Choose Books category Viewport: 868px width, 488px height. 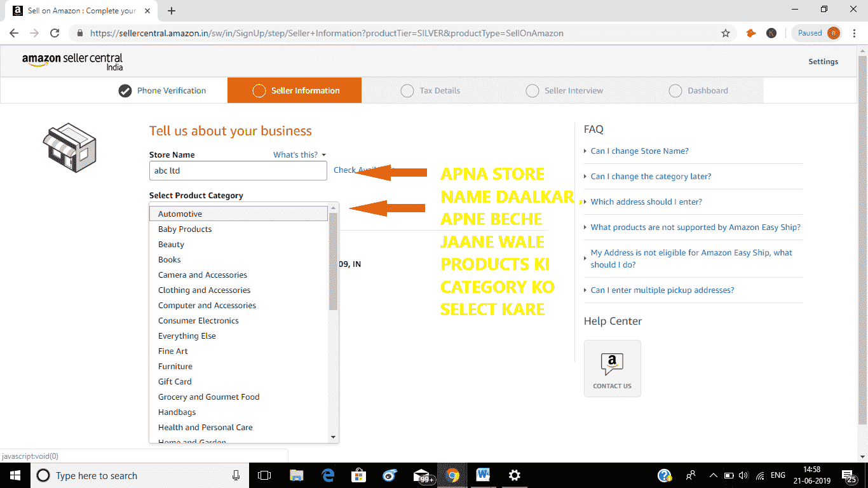click(x=238, y=260)
